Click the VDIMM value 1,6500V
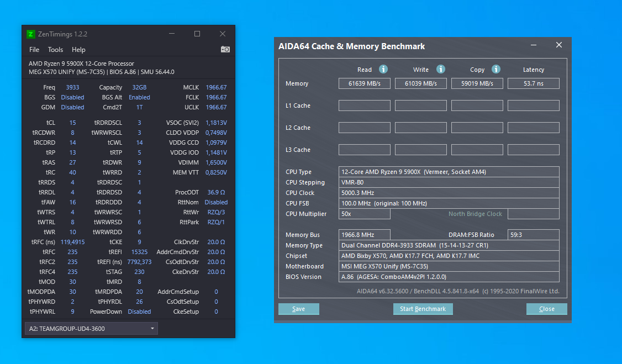 click(216, 162)
